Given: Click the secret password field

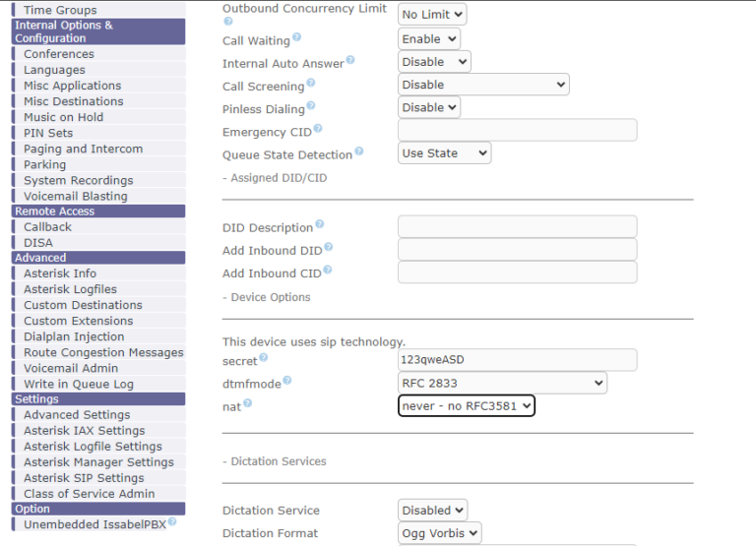Looking at the screenshot, I should coord(517,360).
